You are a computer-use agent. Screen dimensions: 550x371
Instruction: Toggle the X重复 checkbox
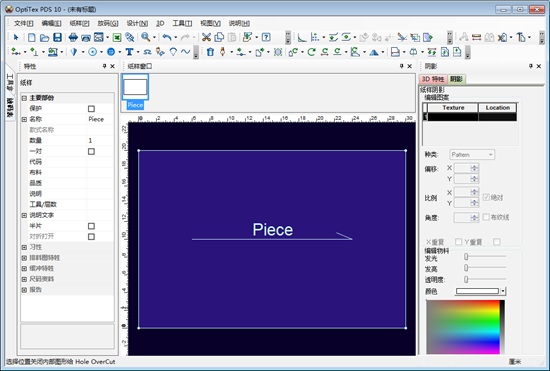tap(458, 242)
